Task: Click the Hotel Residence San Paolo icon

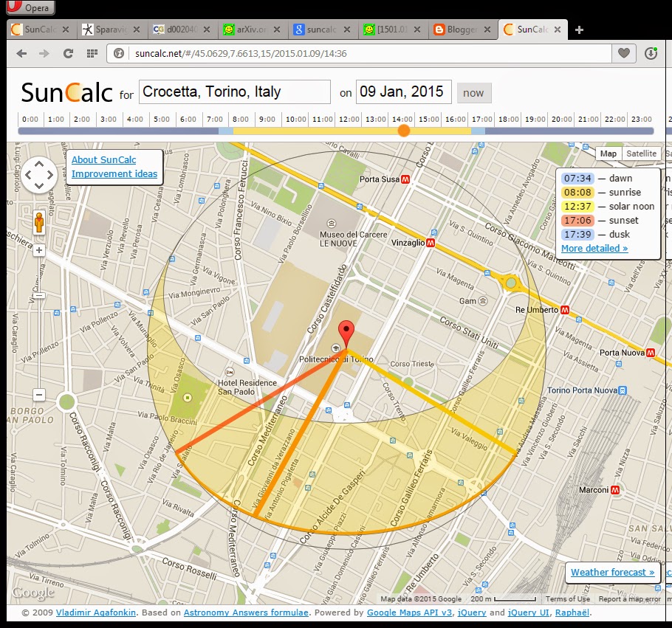Action: click(x=230, y=371)
